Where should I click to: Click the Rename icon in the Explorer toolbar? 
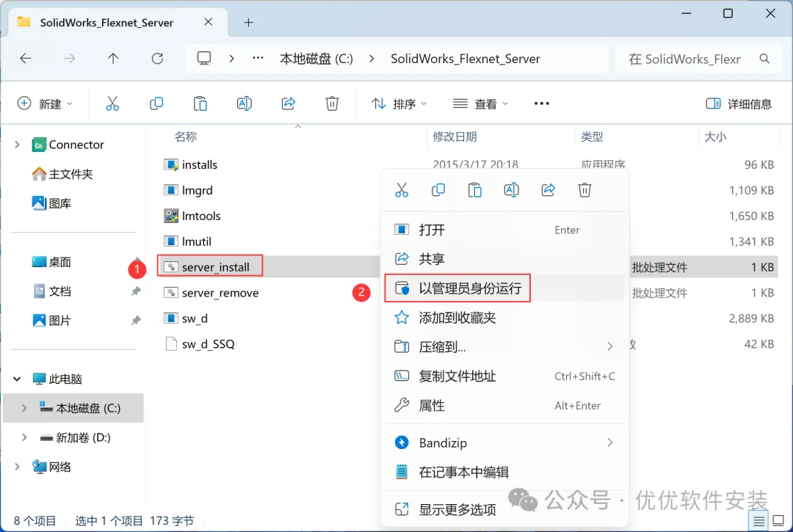point(245,103)
